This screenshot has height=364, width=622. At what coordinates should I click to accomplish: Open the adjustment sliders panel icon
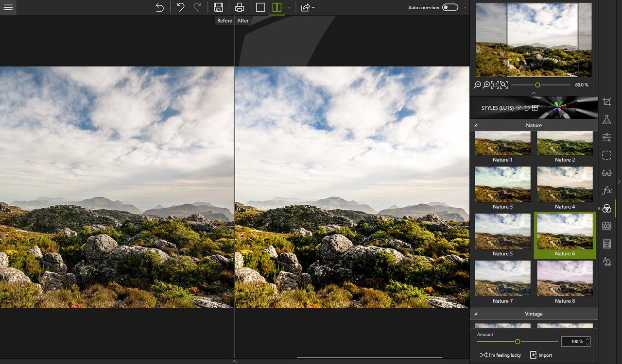[x=606, y=137]
